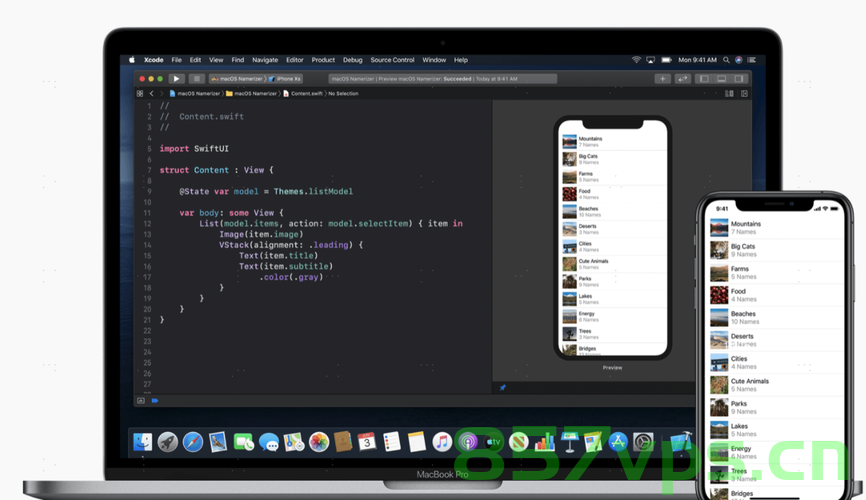Viewport: 866px width, 500px height.
Task: Click the '.color(.gray)' code line
Action: (291, 277)
